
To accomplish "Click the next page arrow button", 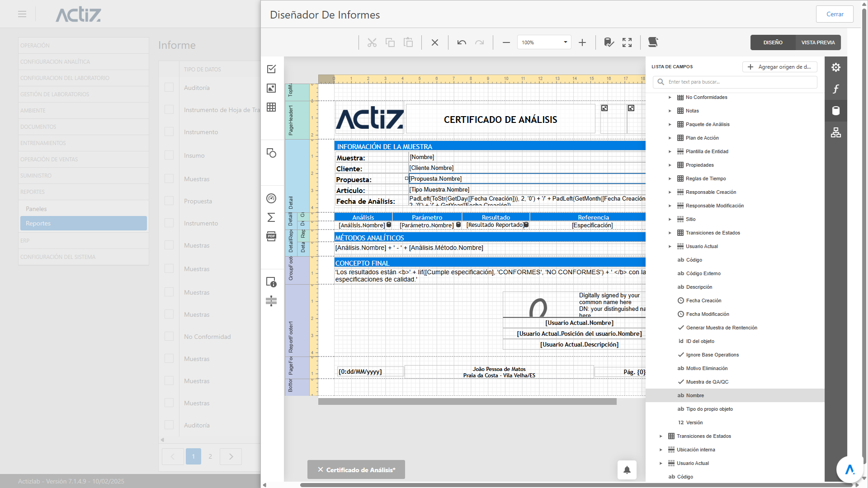I will (231, 456).
